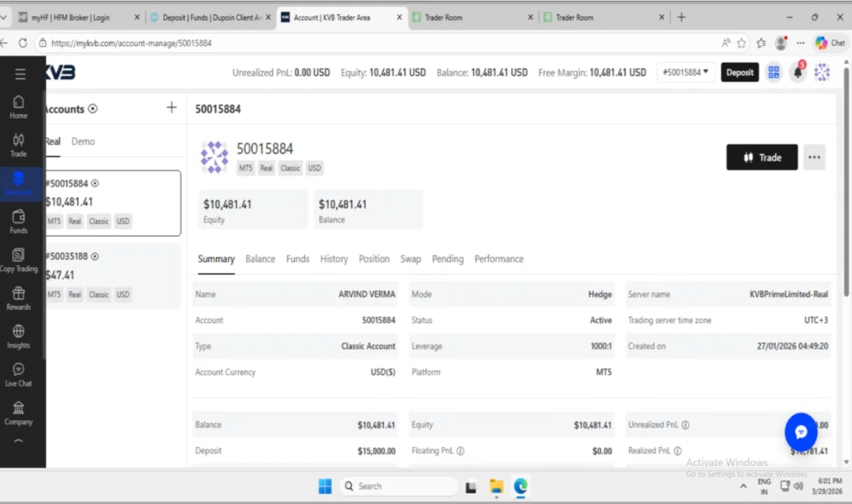
Task: Open the Trade section in sidebar
Action: [18, 145]
